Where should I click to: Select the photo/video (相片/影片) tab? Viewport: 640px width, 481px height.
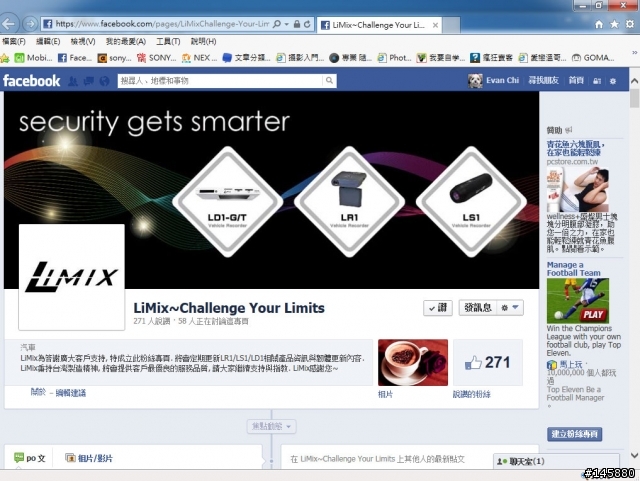tap(89, 458)
